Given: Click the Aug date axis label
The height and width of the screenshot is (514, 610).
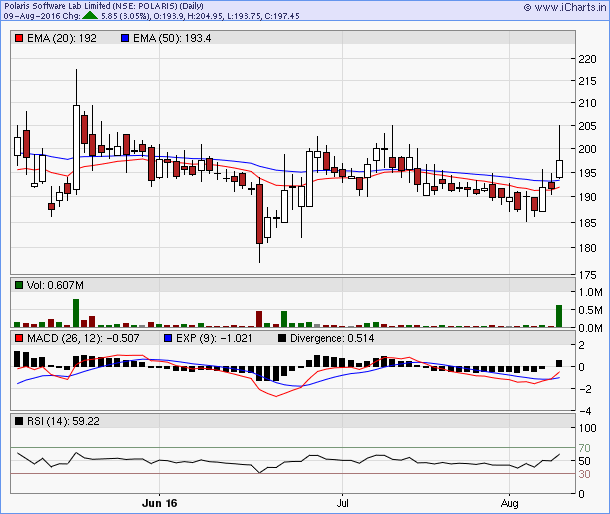Looking at the screenshot, I should click(510, 503).
